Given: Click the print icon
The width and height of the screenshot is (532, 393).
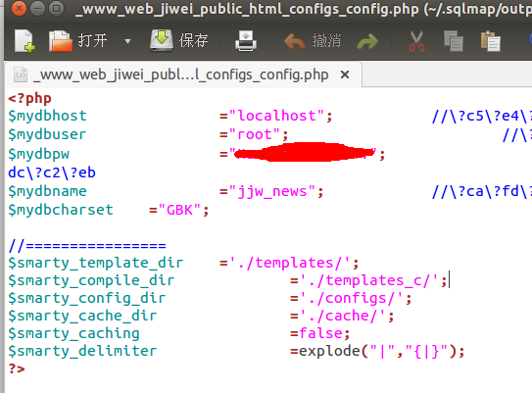Looking at the screenshot, I should 246,41.
